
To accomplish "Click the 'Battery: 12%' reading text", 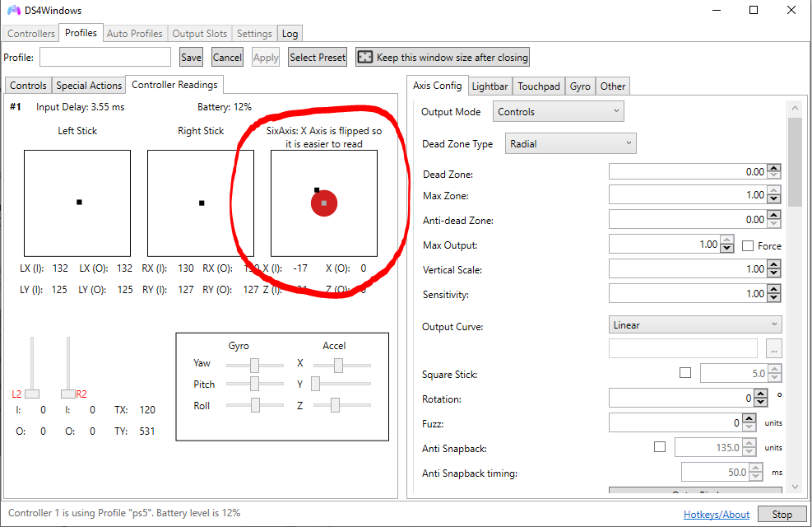I will pos(225,107).
